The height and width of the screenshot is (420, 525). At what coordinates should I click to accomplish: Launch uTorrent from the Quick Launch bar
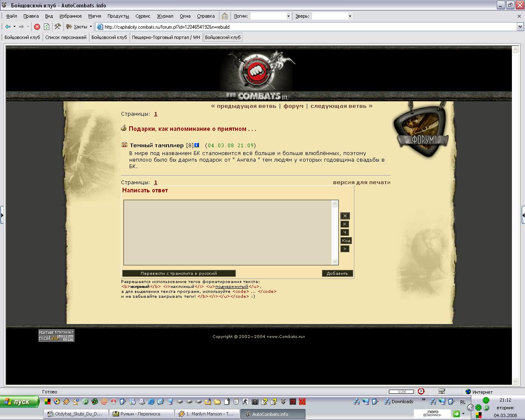[x=85, y=402]
